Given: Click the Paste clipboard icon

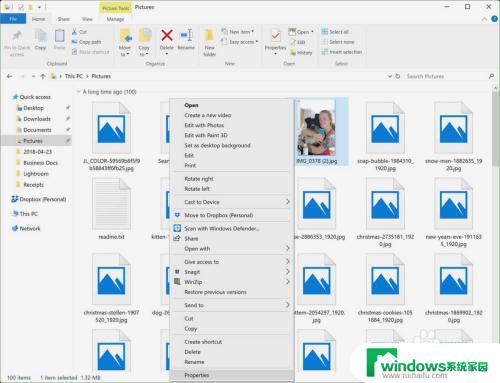Looking at the screenshot, I should [60, 36].
